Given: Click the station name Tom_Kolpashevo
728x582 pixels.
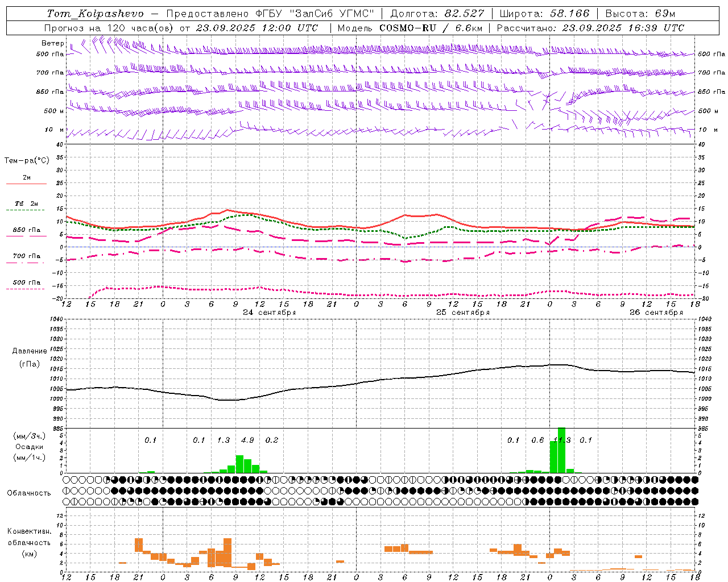Looking at the screenshot, I should [x=95, y=14].
